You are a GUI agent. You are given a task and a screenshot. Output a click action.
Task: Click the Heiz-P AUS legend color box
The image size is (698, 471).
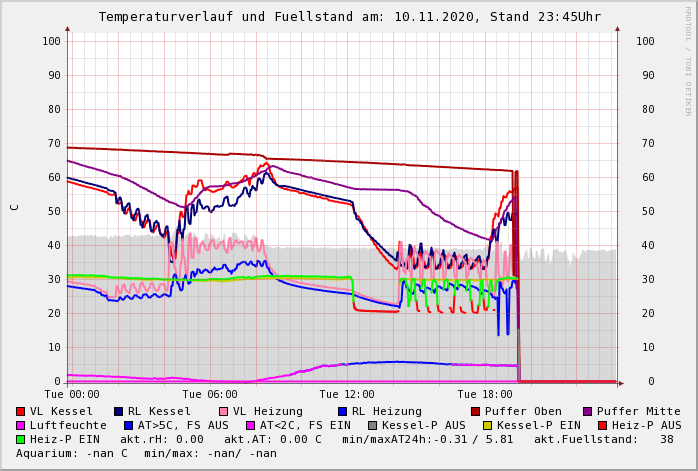coord(602,425)
